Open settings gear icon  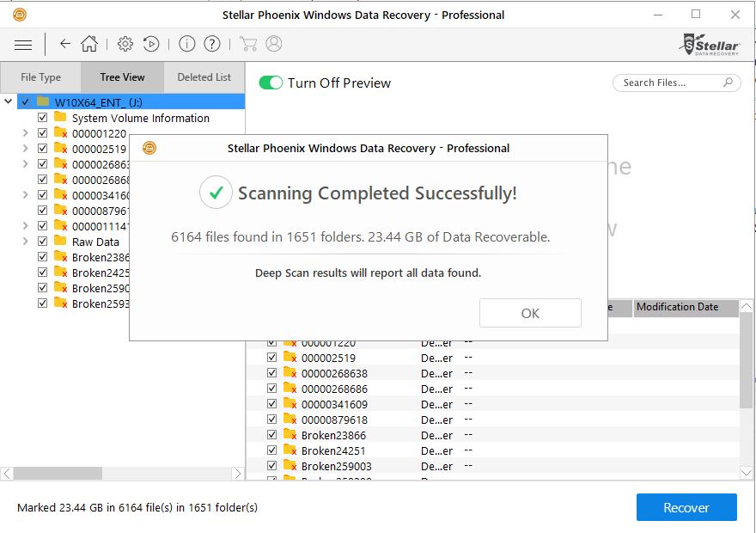(x=125, y=44)
